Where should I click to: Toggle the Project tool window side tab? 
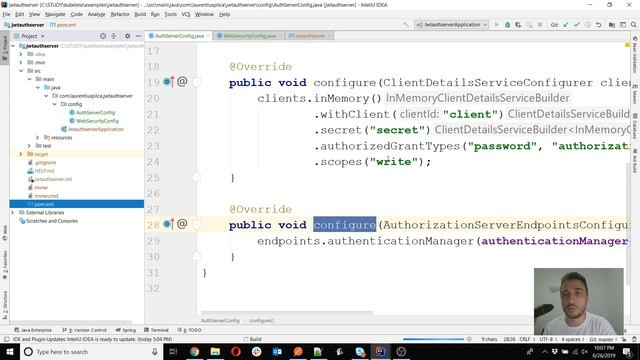5,48
